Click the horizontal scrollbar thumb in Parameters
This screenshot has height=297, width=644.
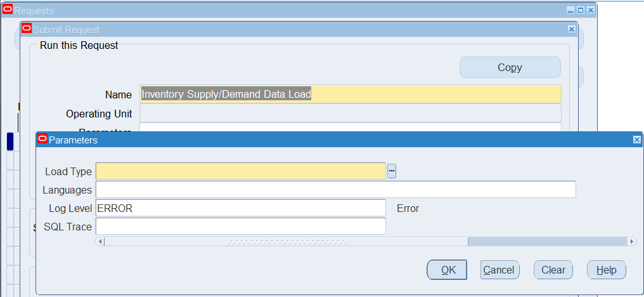click(287, 241)
